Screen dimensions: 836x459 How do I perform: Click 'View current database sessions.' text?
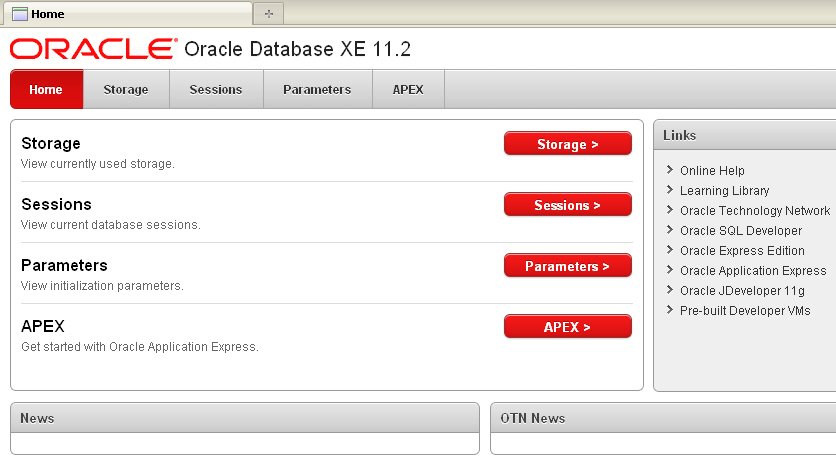[110, 225]
